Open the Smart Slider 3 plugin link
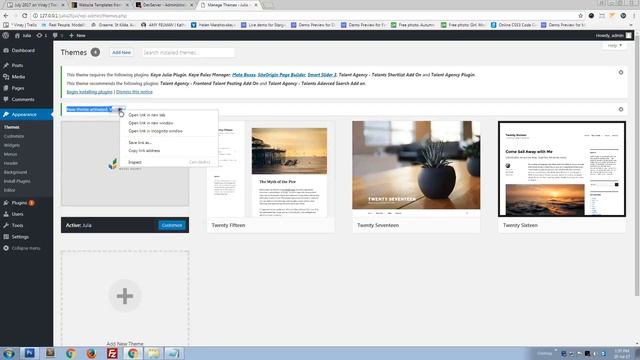Image resolution: width=640 pixels, height=360 pixels. click(x=322, y=75)
